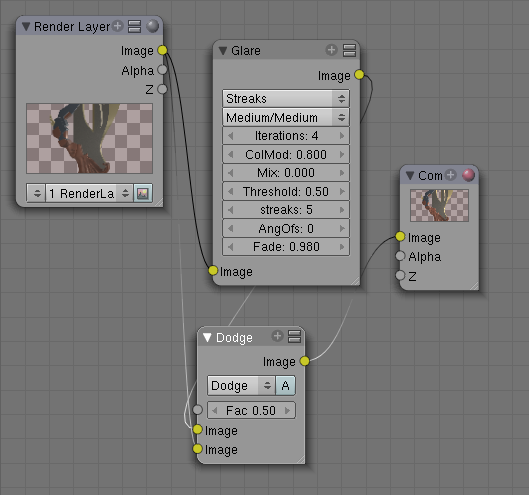The height and width of the screenshot is (495, 529).
Task: Toggle red sphere icon on Composite node
Action: (468, 175)
